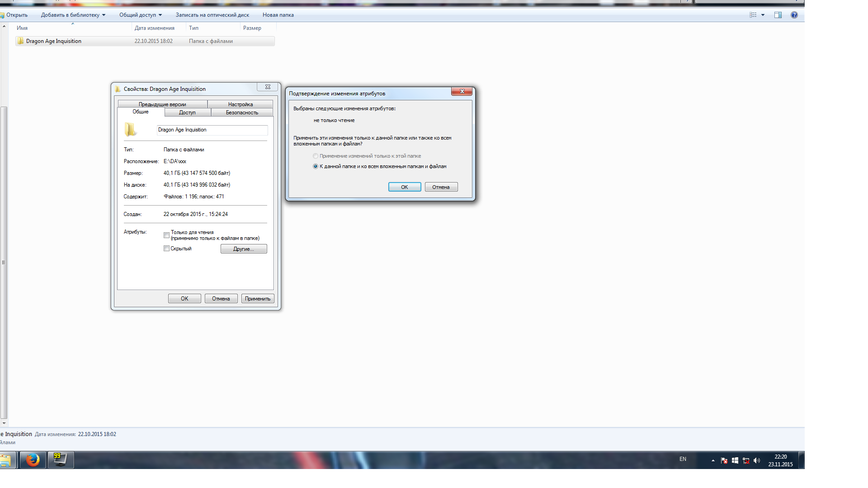Screen dimensions: 868x488
Task: Enable the read-only attribute checkbox
Action: [166, 235]
